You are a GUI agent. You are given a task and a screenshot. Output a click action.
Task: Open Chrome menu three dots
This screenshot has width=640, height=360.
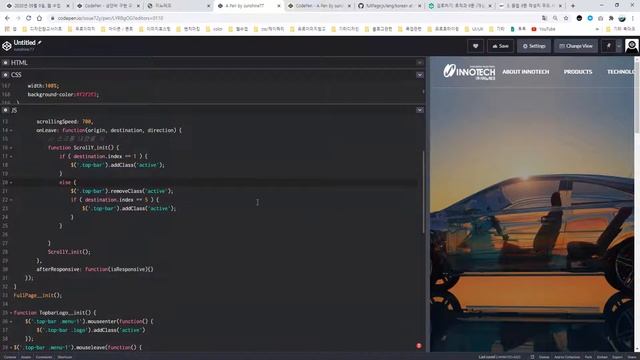pyautogui.click(x=633, y=18)
